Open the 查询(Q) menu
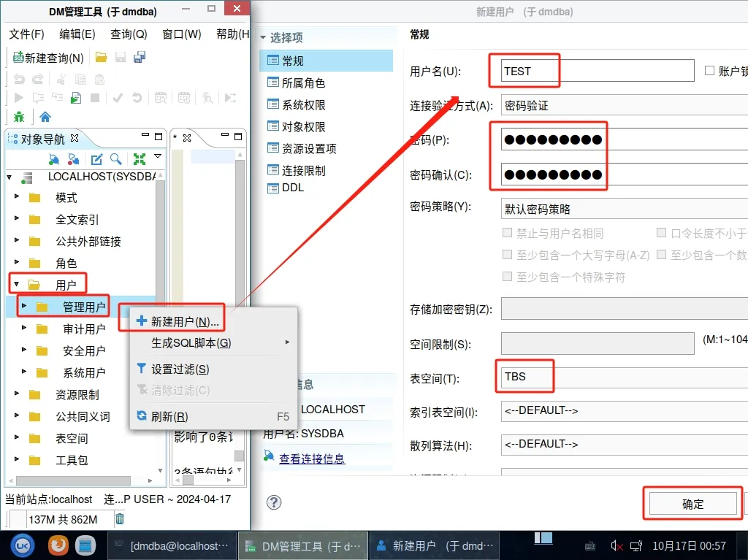Viewport: 748px width, 560px height. click(x=129, y=34)
